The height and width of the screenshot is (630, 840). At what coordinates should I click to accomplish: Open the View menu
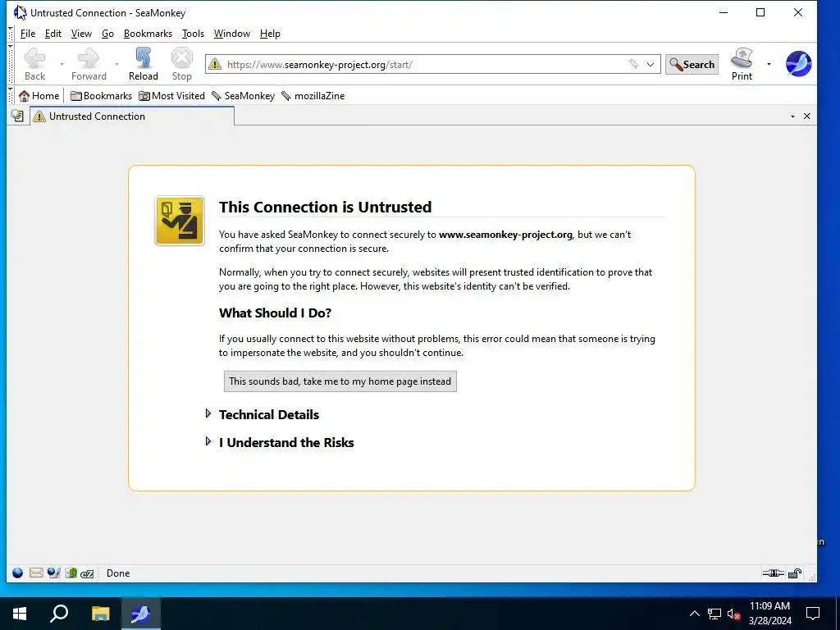click(81, 33)
